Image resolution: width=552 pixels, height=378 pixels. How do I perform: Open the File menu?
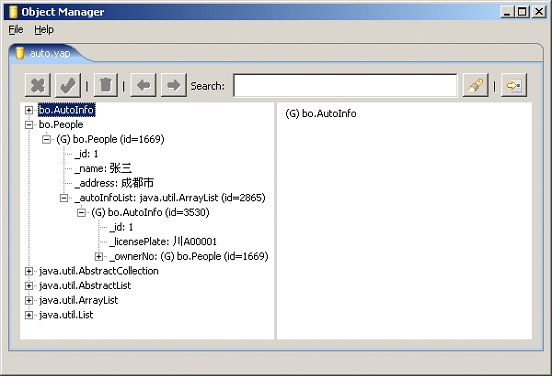click(16, 30)
